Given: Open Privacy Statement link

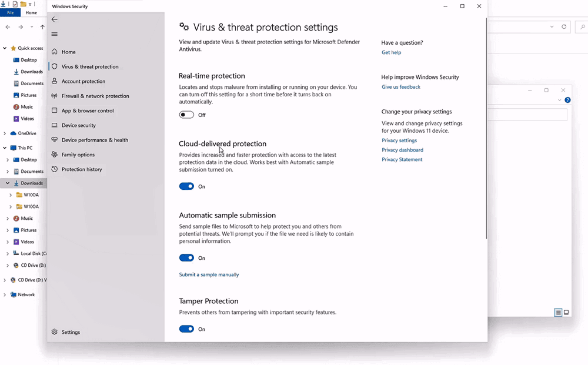Looking at the screenshot, I should click(402, 159).
